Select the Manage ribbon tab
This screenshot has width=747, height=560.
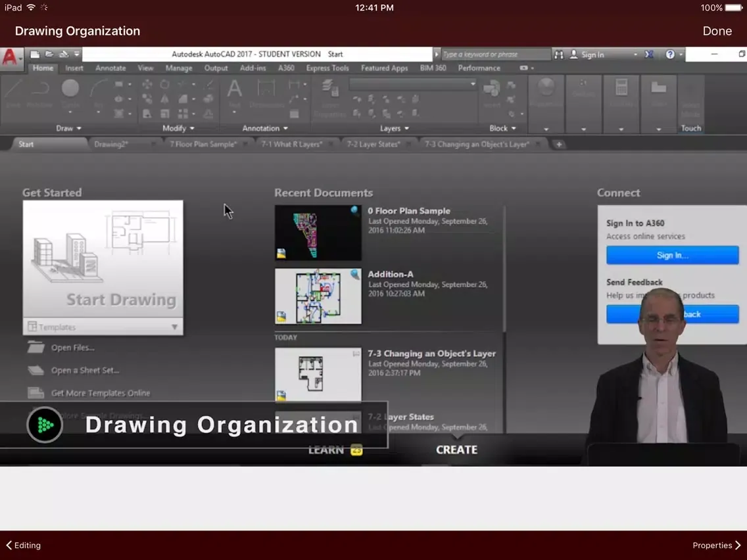(x=179, y=68)
